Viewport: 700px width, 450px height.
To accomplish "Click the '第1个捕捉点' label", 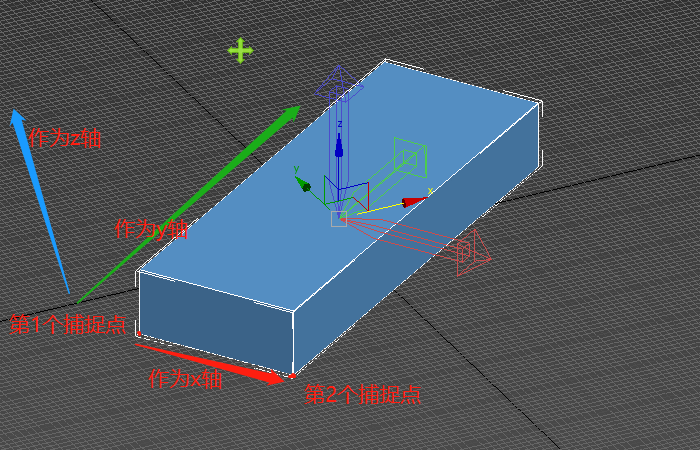I will (x=70, y=325).
